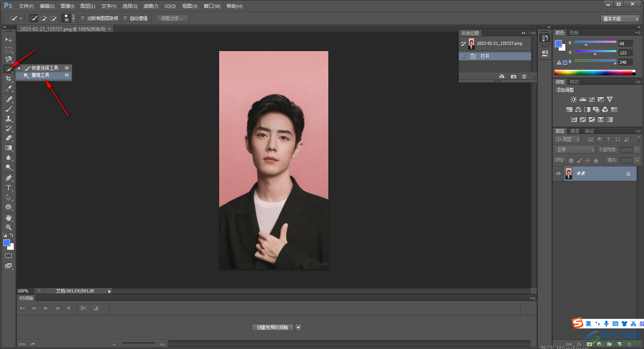The width and height of the screenshot is (644, 349).
Task: Select the Horizontal Type tool
Action: [8, 188]
